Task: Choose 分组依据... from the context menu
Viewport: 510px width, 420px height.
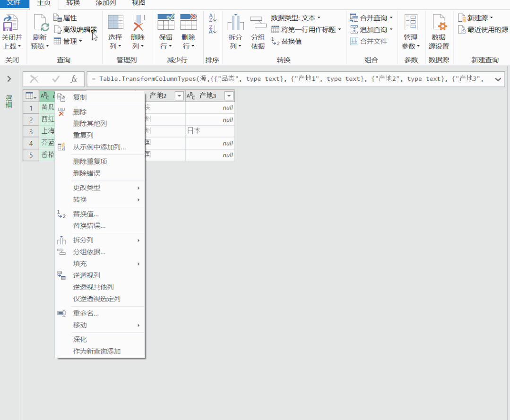Action: pyautogui.click(x=100, y=252)
